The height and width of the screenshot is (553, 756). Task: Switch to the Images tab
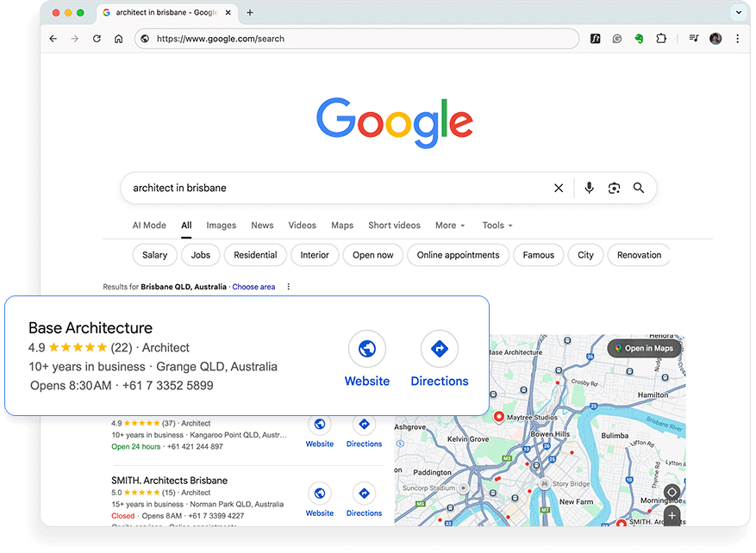221,226
